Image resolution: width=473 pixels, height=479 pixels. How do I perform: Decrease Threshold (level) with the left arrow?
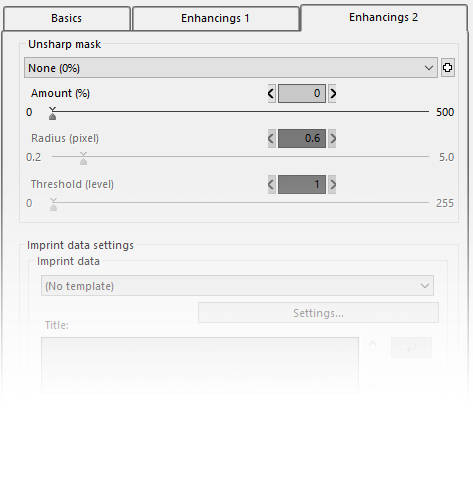[271, 184]
